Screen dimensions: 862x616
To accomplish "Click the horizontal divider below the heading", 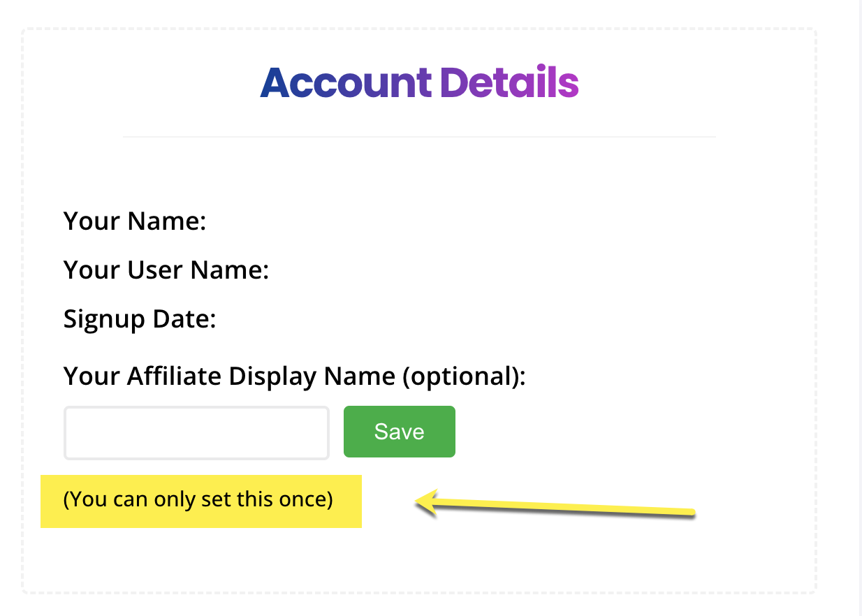I will tap(419, 137).
